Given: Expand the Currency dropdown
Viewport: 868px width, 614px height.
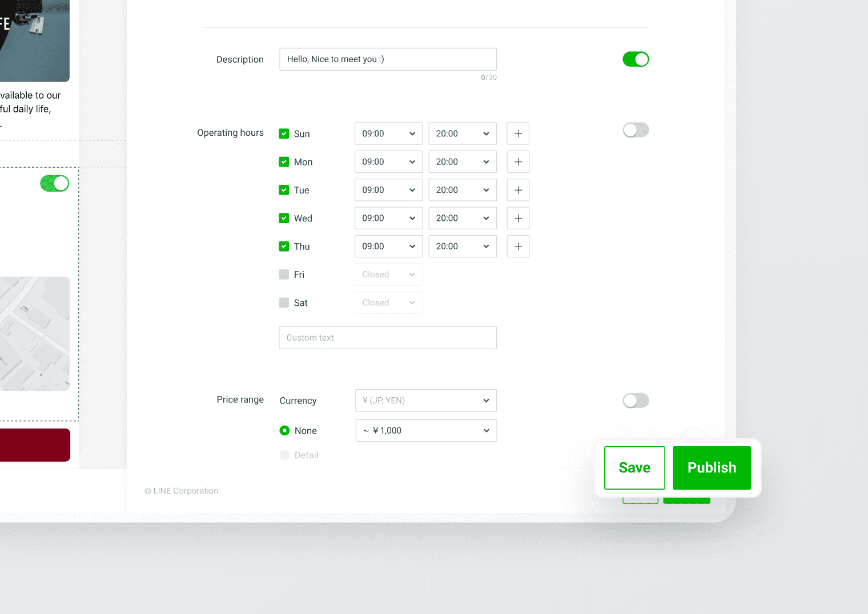Looking at the screenshot, I should point(426,401).
